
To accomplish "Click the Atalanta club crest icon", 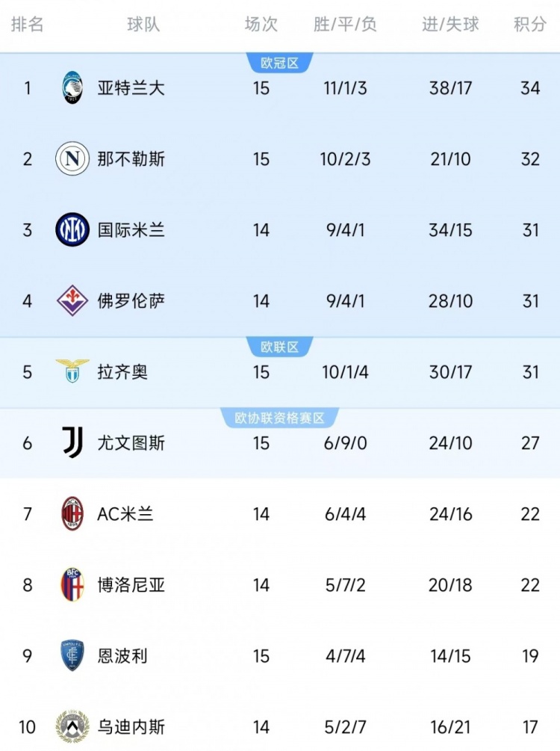I will coord(72,88).
